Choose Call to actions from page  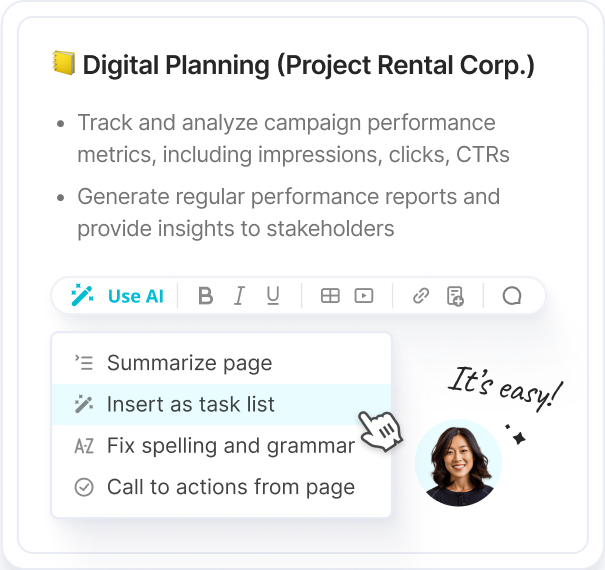(230, 488)
